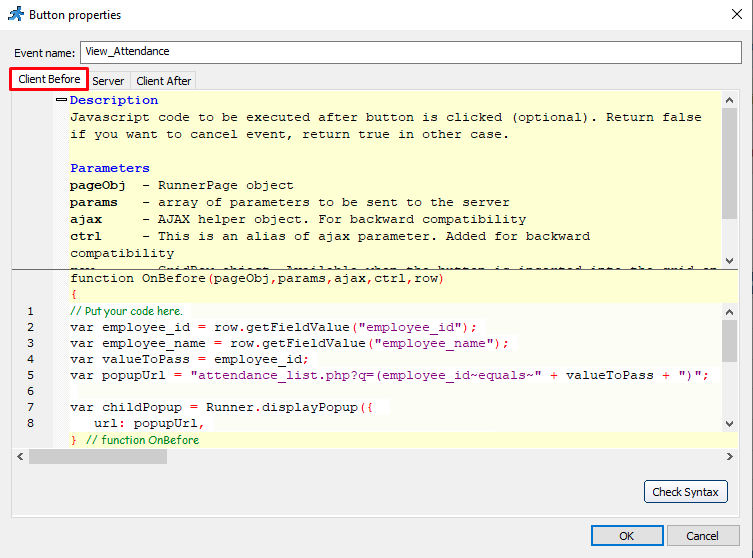Click code editor scroll up arrow
This screenshot has width=753, height=558.
(x=729, y=312)
